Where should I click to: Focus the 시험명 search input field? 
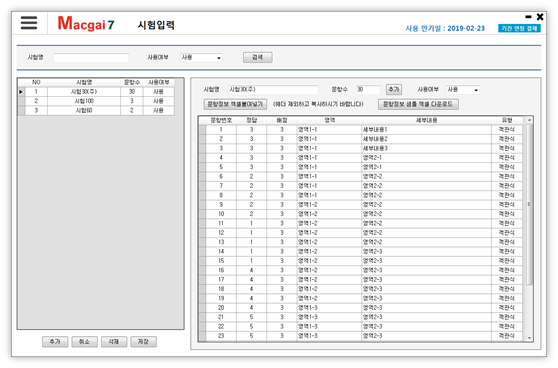pos(91,57)
